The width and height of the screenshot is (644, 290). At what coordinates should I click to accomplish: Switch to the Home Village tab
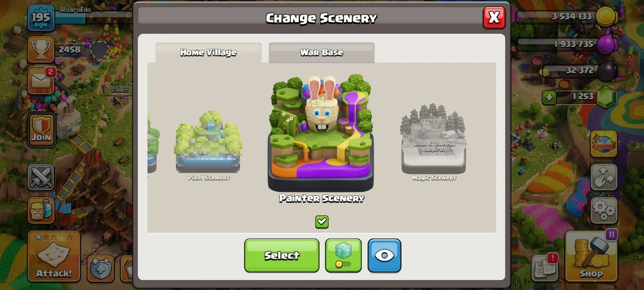(x=208, y=52)
